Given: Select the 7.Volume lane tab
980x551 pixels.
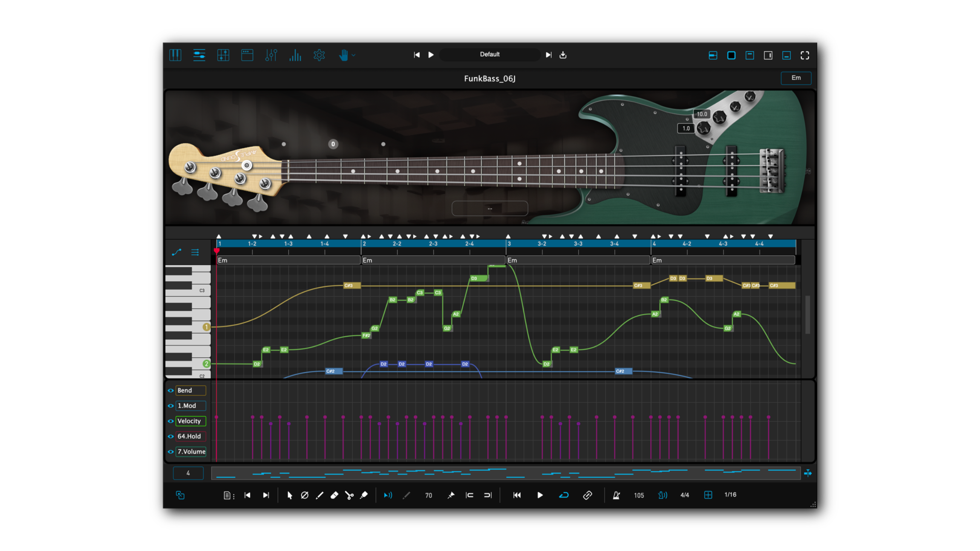Looking at the screenshot, I should click(x=191, y=452).
